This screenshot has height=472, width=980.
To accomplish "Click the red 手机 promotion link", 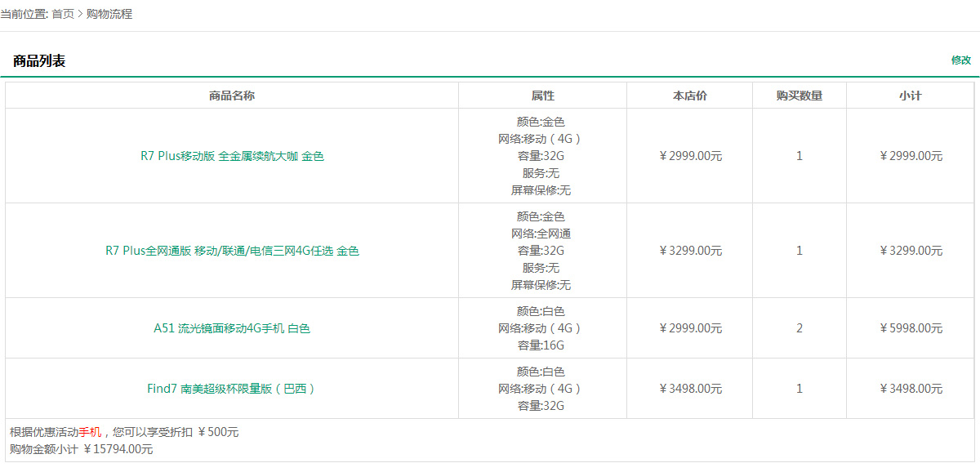I will (x=90, y=432).
